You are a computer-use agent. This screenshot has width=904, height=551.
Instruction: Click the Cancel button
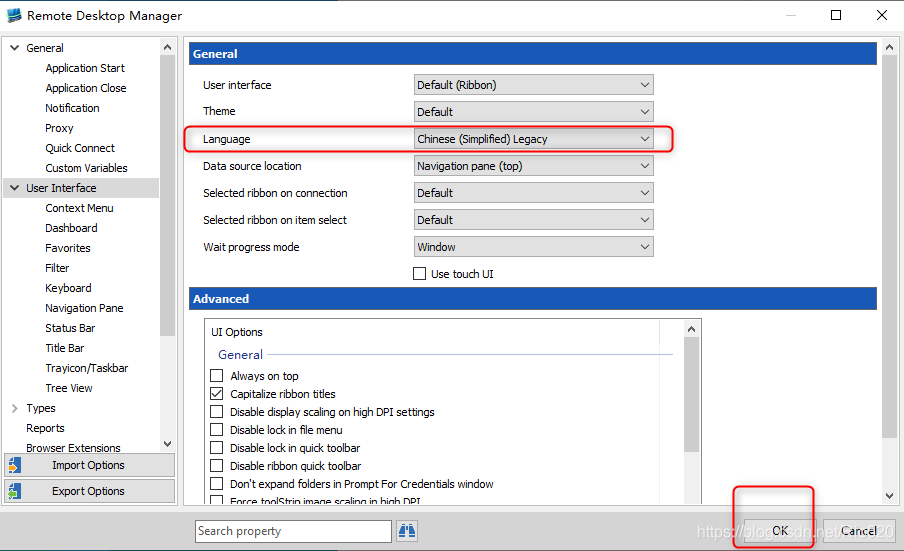[859, 531]
